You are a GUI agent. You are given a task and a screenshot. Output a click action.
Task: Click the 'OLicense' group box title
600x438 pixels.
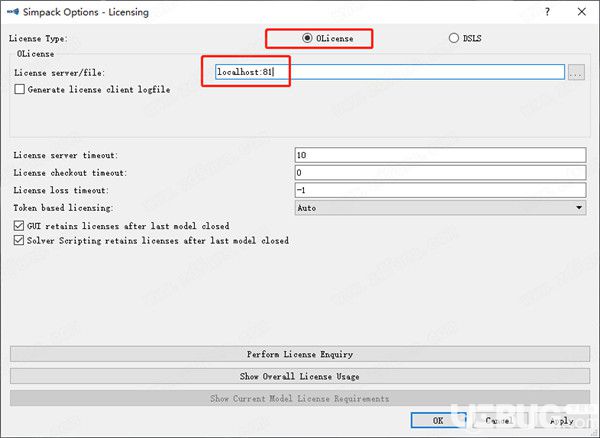[35, 54]
